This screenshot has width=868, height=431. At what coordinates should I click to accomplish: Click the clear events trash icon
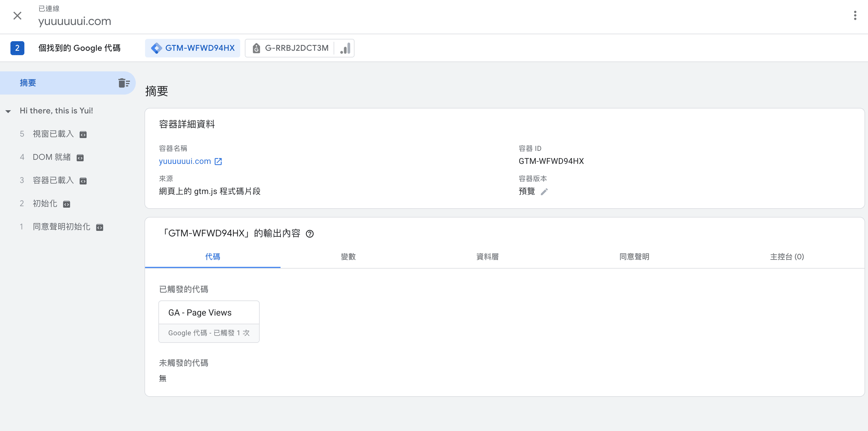pyautogui.click(x=124, y=83)
